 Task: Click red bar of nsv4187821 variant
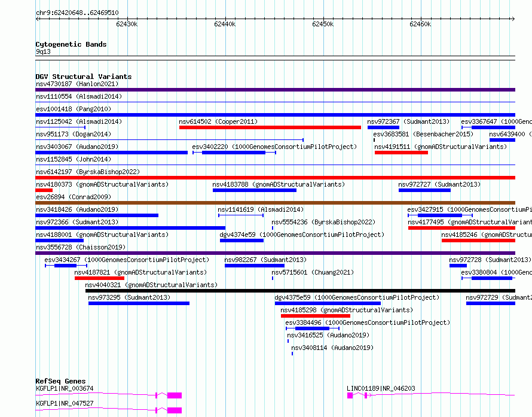99,278
